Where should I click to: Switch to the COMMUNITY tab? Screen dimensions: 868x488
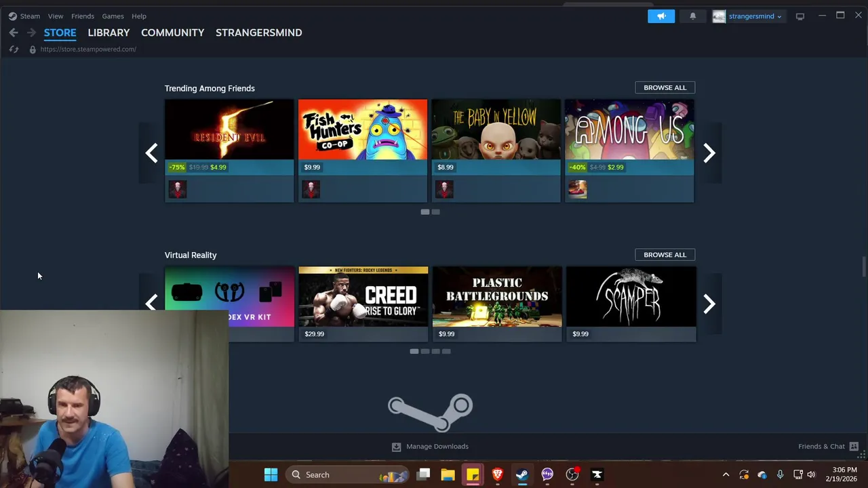pyautogui.click(x=173, y=33)
